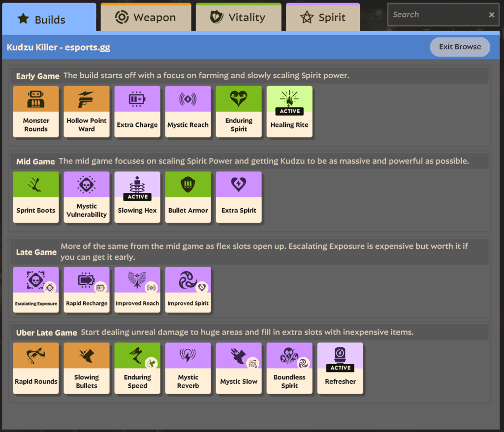The image size is (504, 432).
Task: Pick the Escalating Exposure item
Action: (35, 289)
